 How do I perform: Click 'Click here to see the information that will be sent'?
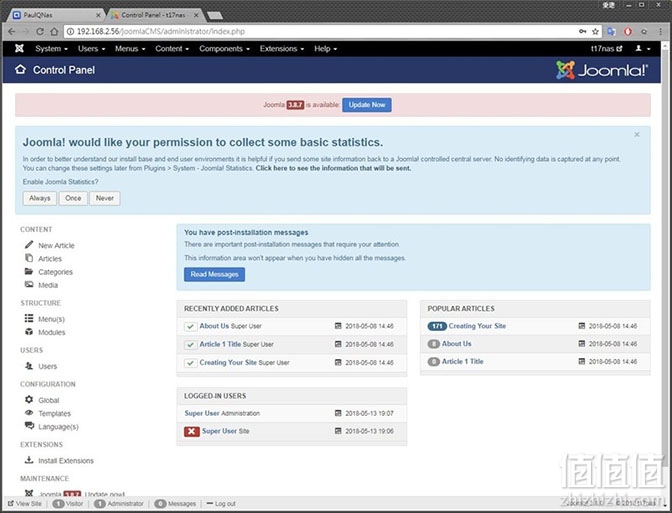pyautogui.click(x=333, y=168)
